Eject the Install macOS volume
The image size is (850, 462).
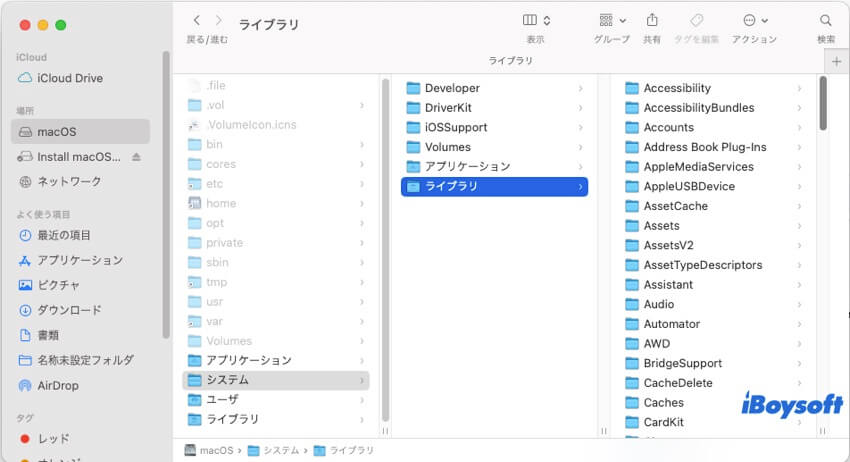[137, 157]
